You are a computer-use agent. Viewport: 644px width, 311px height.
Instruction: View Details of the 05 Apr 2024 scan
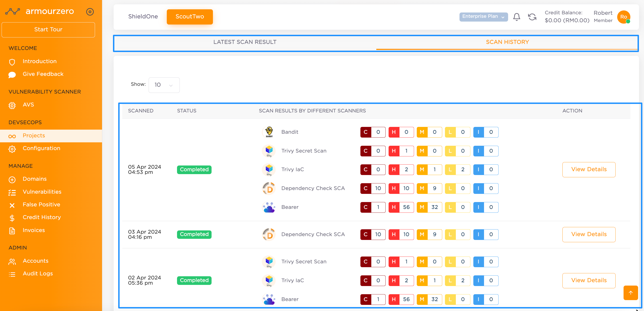pyautogui.click(x=588, y=169)
